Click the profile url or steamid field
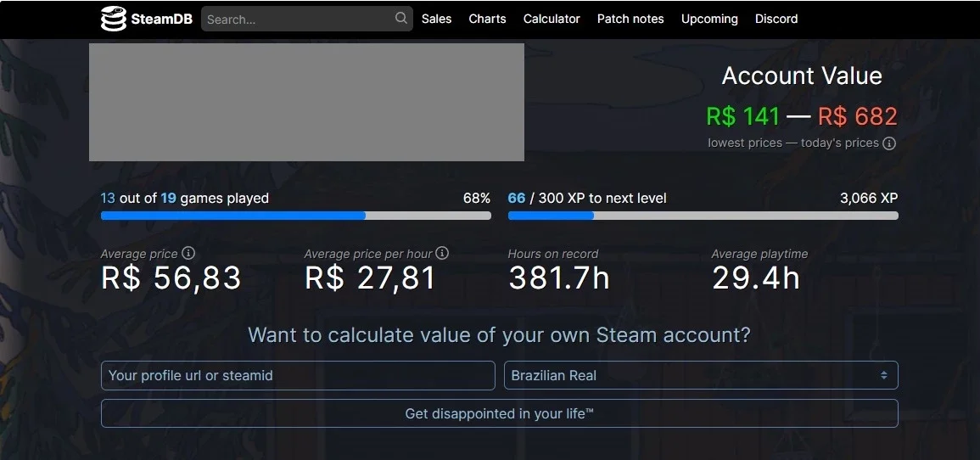This screenshot has width=980, height=460. (298, 376)
